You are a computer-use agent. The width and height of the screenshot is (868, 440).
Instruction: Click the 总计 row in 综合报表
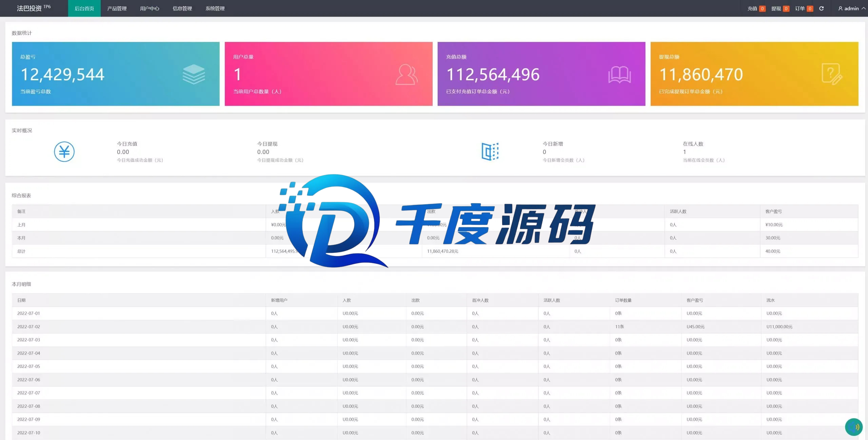coord(435,251)
